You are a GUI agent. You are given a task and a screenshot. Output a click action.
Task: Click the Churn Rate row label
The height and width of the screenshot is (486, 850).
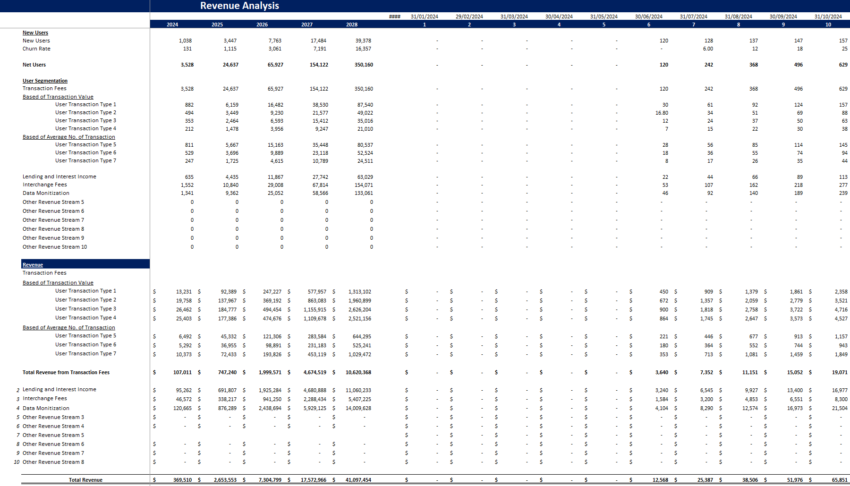(36, 49)
